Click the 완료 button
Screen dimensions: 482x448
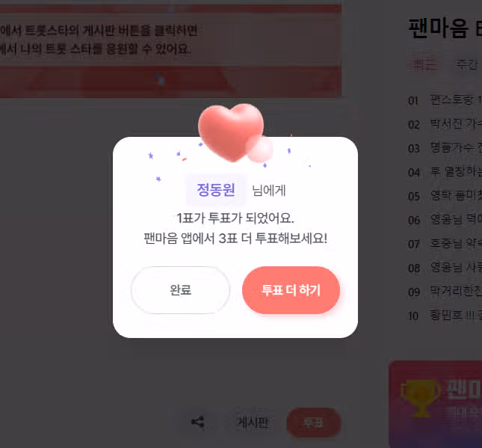(180, 290)
